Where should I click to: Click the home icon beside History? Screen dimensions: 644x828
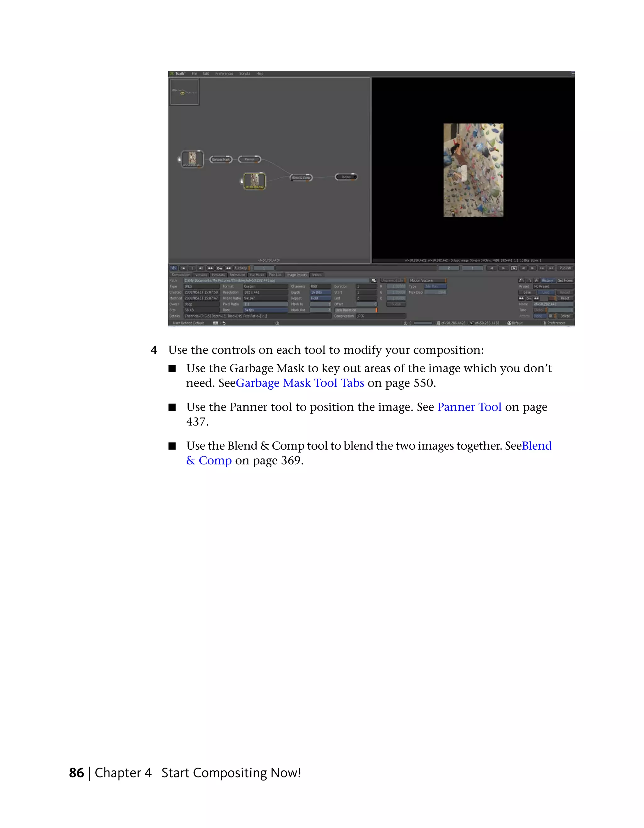[x=536, y=281]
